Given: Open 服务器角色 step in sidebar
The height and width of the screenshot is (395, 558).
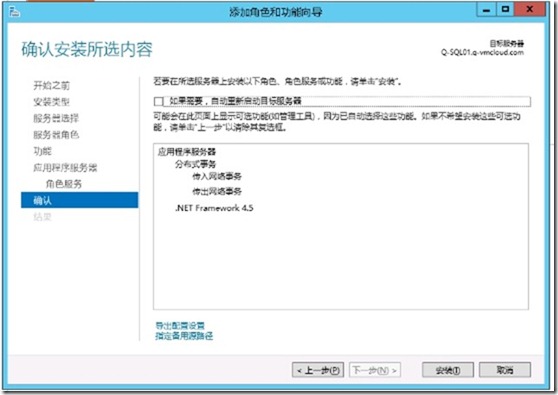Looking at the screenshot, I should [x=56, y=135].
